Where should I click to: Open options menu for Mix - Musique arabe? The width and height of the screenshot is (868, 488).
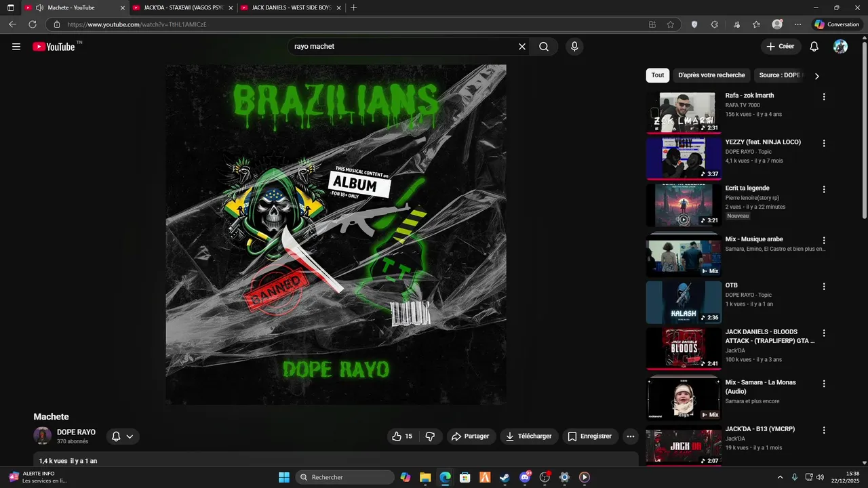[x=824, y=241]
